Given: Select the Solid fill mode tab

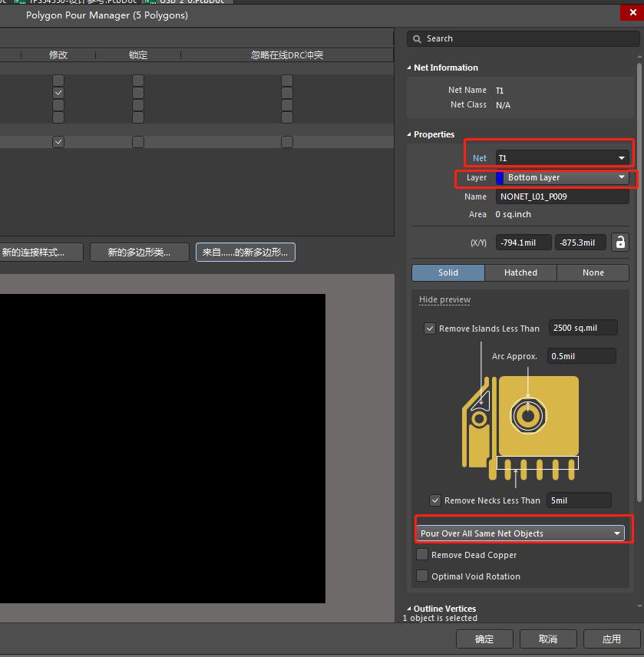Looking at the screenshot, I should pos(448,272).
